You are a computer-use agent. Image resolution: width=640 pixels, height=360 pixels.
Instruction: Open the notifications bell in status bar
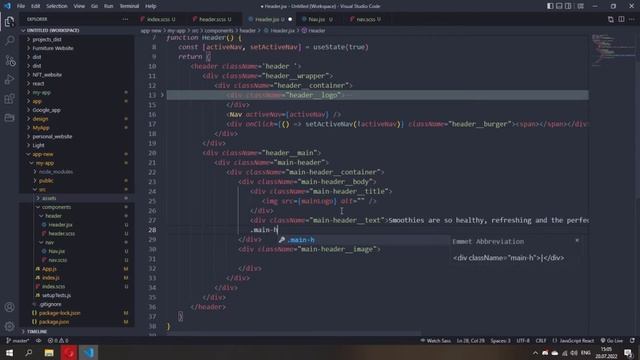point(632,340)
